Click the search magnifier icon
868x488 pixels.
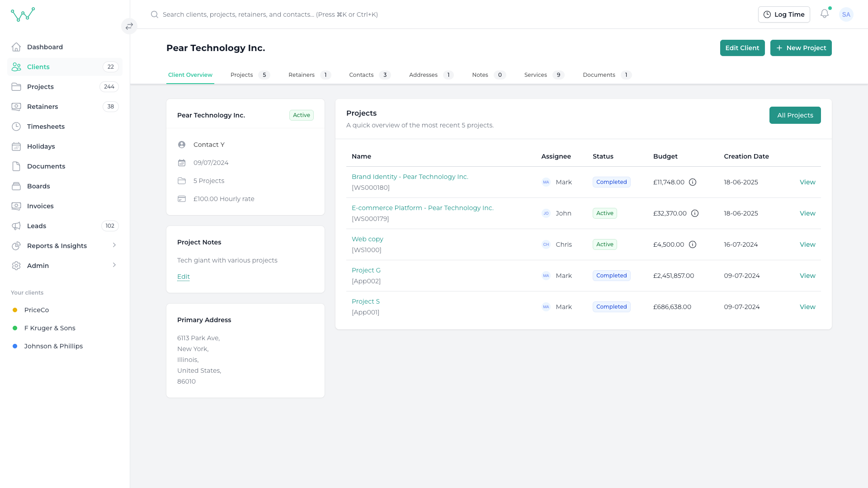coord(155,14)
